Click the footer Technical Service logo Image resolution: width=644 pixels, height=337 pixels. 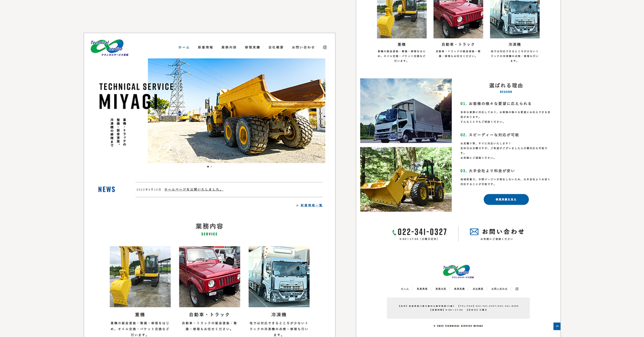click(x=458, y=272)
